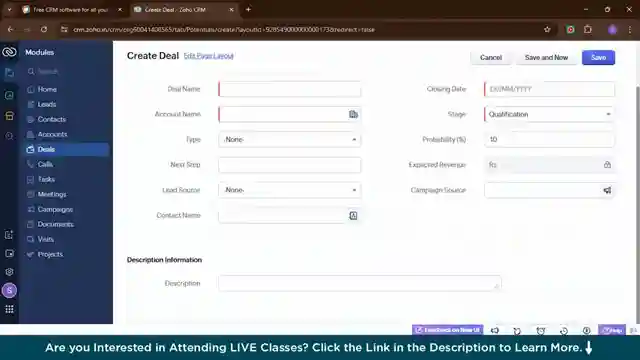Viewport: 640px width, 360px height.
Task: Open the Projects module
Action: [x=50, y=254]
